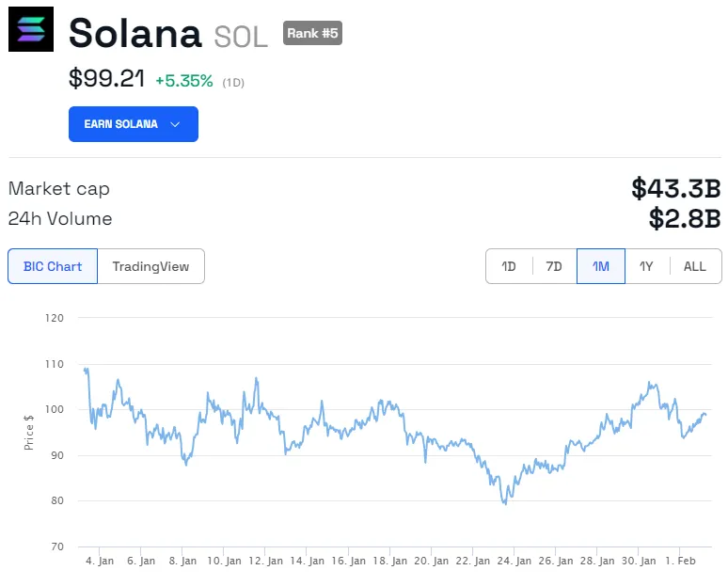Select the 1Y time range
This screenshot has height=586, width=728.
(646, 266)
